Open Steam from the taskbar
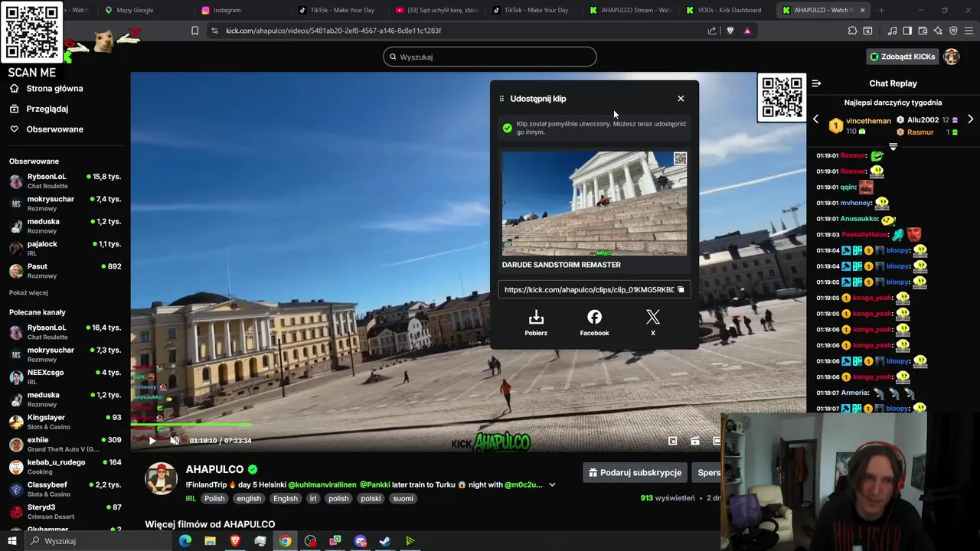This screenshot has width=980, height=551. pos(385,541)
